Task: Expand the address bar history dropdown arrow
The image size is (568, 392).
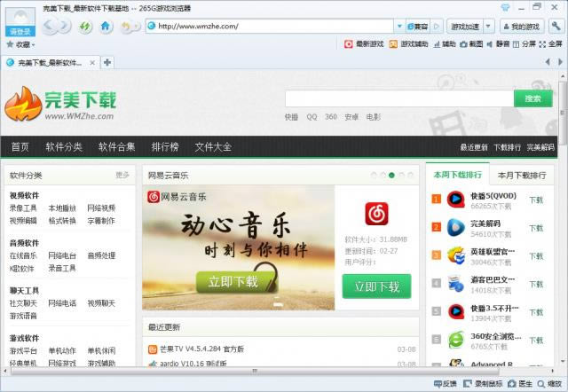Action: [399, 27]
